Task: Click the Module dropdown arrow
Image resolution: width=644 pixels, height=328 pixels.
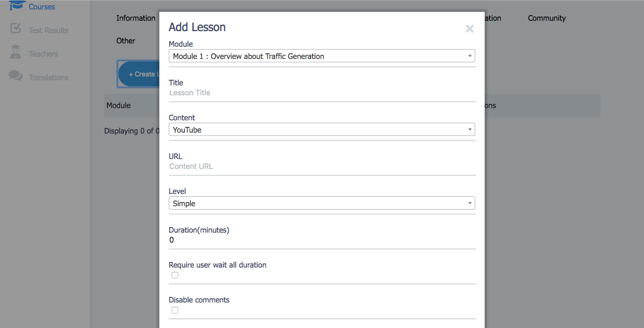Action: point(470,56)
